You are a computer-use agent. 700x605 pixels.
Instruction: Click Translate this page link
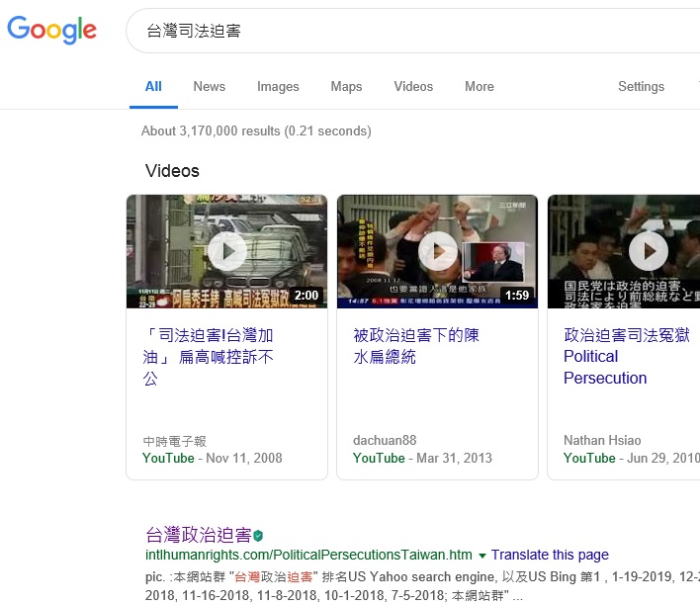(550, 556)
